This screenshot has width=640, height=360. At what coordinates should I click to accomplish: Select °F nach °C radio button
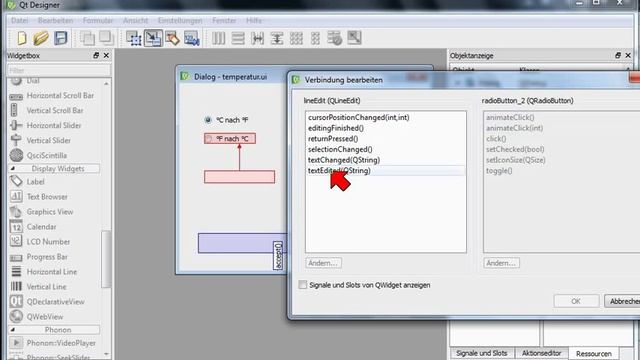(x=230, y=139)
